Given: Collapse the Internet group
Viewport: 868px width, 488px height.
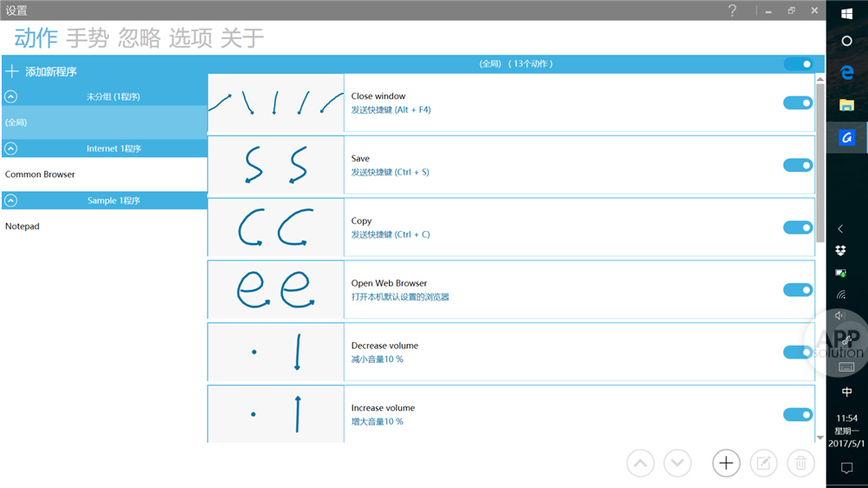Looking at the screenshot, I should click(11, 149).
